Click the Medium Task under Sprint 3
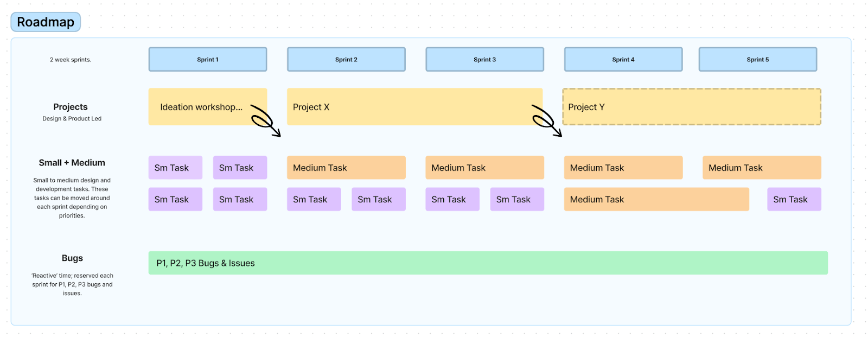This screenshot has height=344, width=868. (484, 168)
